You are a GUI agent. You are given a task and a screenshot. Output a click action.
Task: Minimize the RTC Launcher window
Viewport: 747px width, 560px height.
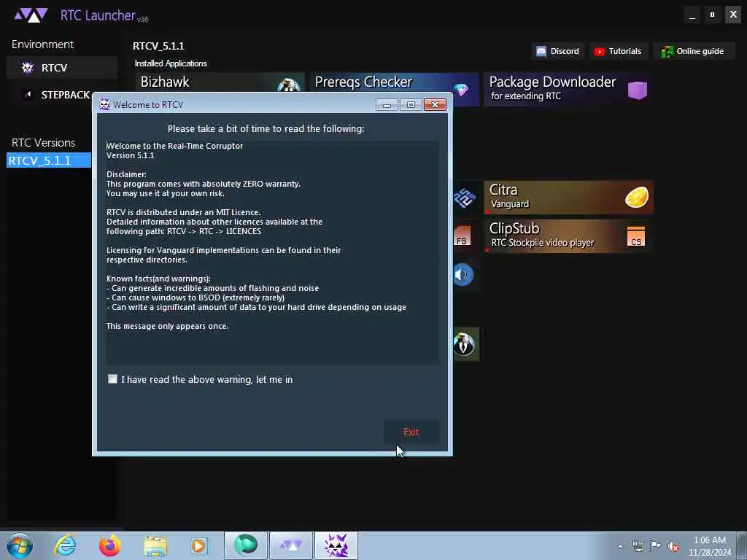pyautogui.click(x=692, y=15)
